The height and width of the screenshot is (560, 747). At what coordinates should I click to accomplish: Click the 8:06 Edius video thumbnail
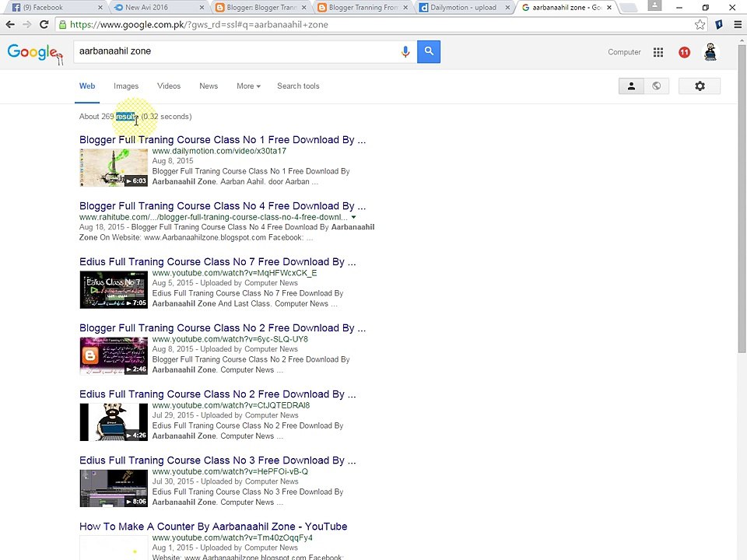pos(114,488)
